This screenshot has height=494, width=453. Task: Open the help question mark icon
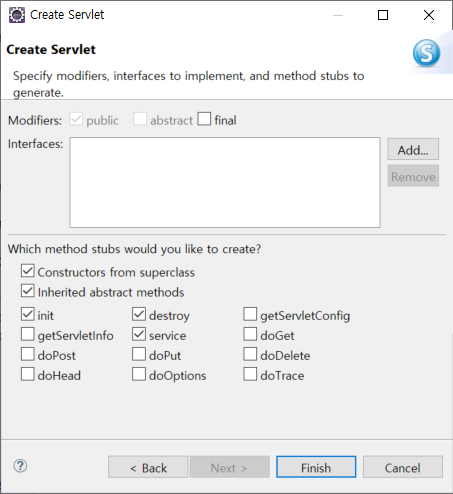coord(20,466)
